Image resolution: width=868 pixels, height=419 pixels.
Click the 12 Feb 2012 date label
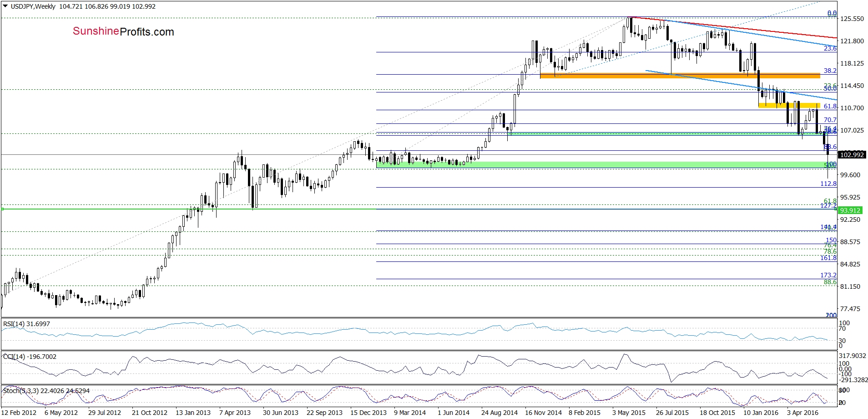pyautogui.click(x=19, y=413)
